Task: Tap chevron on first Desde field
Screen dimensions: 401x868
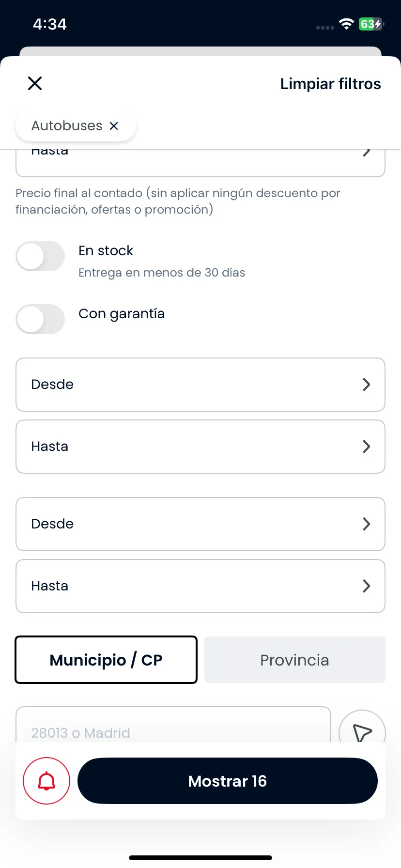Action: 367,385
